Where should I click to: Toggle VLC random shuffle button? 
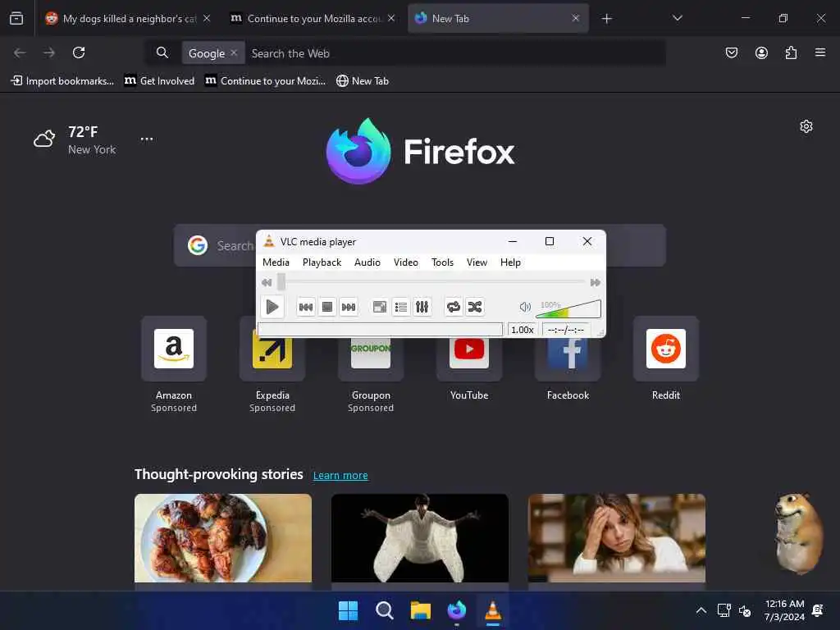tap(475, 307)
